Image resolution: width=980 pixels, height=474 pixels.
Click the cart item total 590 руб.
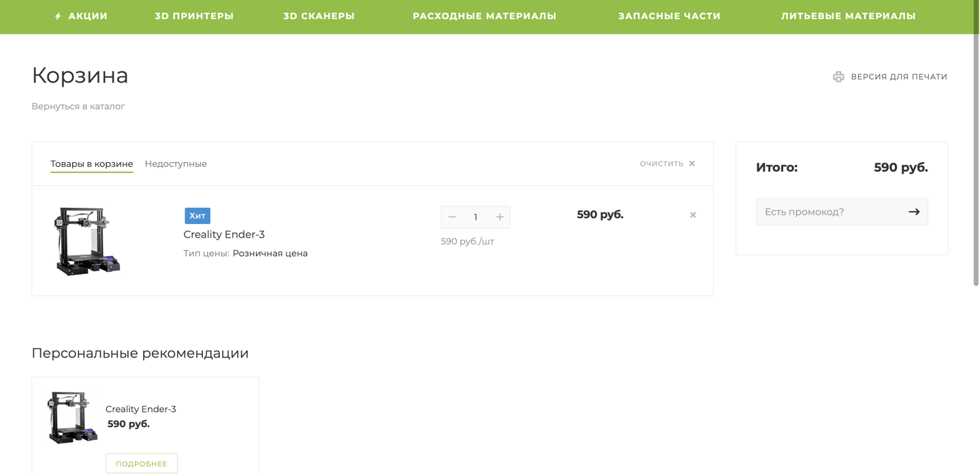[x=600, y=215]
